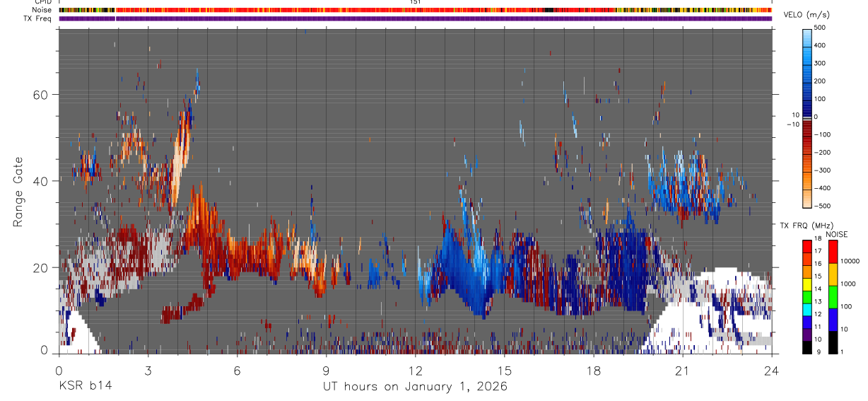Pick the red swatch in NOISE legend
This screenshot has width=868, height=401.
833,252
